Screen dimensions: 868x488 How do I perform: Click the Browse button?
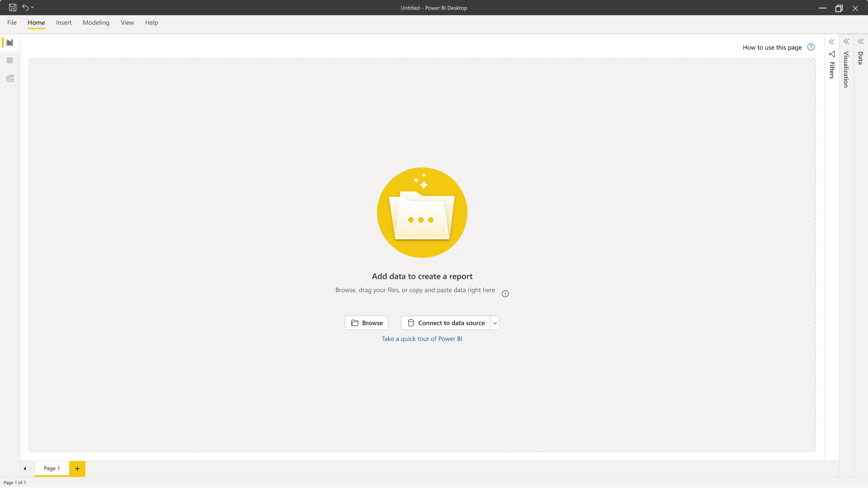pyautogui.click(x=367, y=323)
